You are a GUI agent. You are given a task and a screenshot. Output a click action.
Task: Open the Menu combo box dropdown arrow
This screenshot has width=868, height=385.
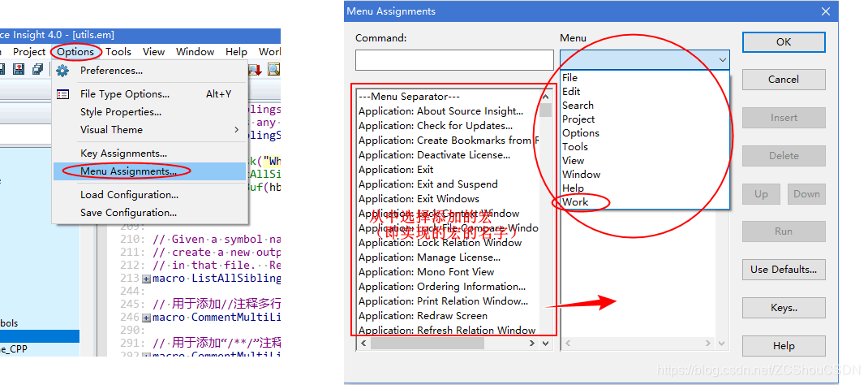(x=722, y=60)
